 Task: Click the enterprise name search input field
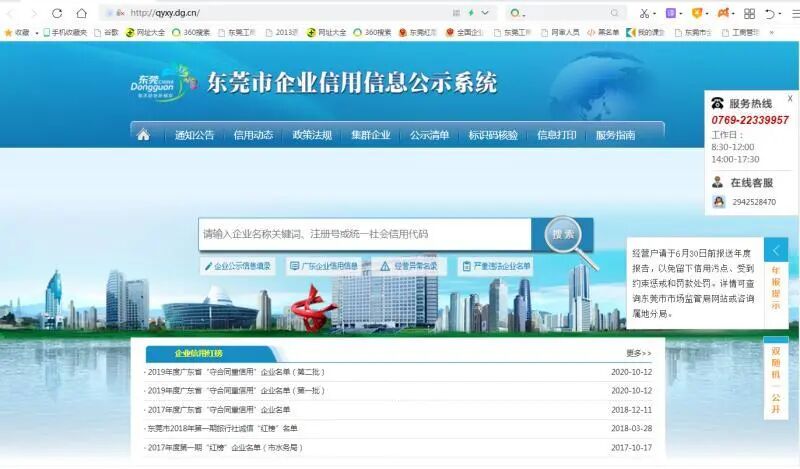click(365, 234)
